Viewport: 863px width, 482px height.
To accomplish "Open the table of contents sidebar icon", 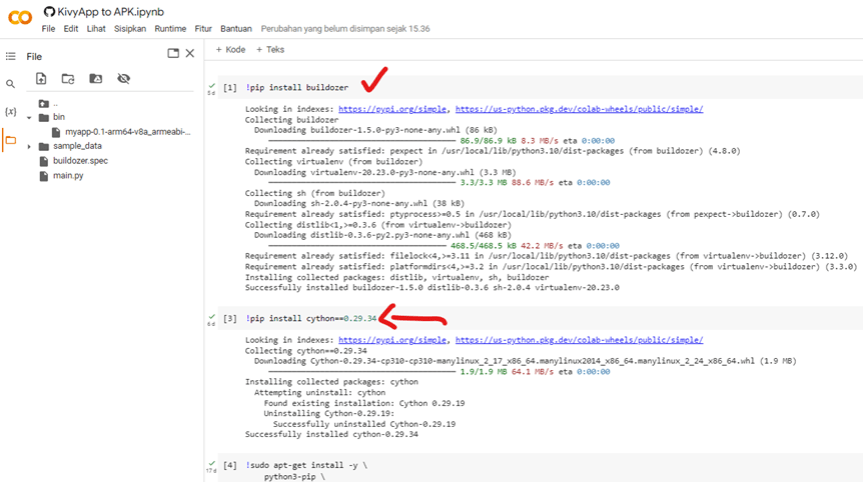I will click(x=11, y=57).
